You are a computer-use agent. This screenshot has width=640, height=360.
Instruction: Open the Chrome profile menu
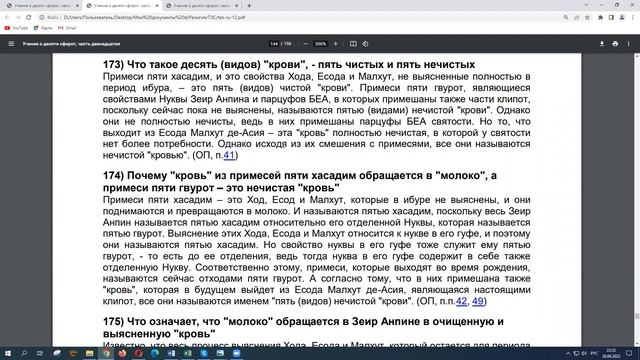pyautogui.click(x=622, y=17)
